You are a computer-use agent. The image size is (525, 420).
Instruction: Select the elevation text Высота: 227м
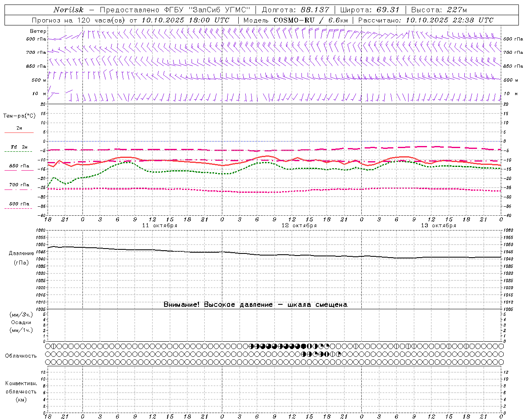point(438,10)
